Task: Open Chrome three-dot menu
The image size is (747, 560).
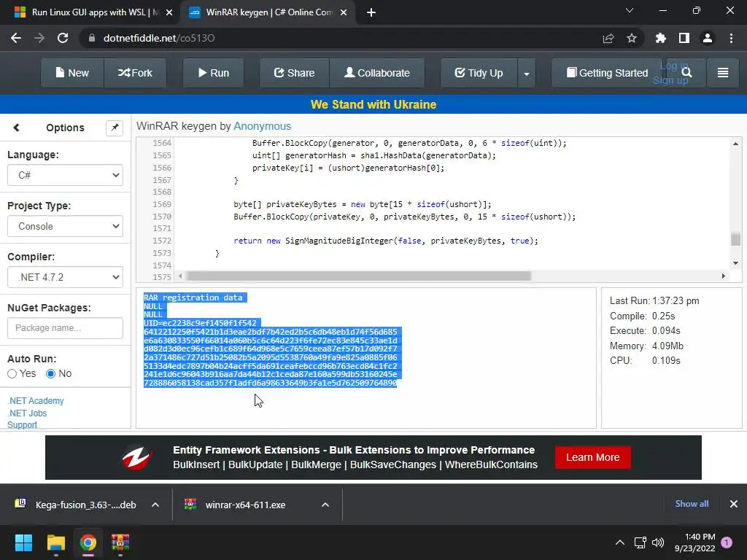Action: pos(731,38)
